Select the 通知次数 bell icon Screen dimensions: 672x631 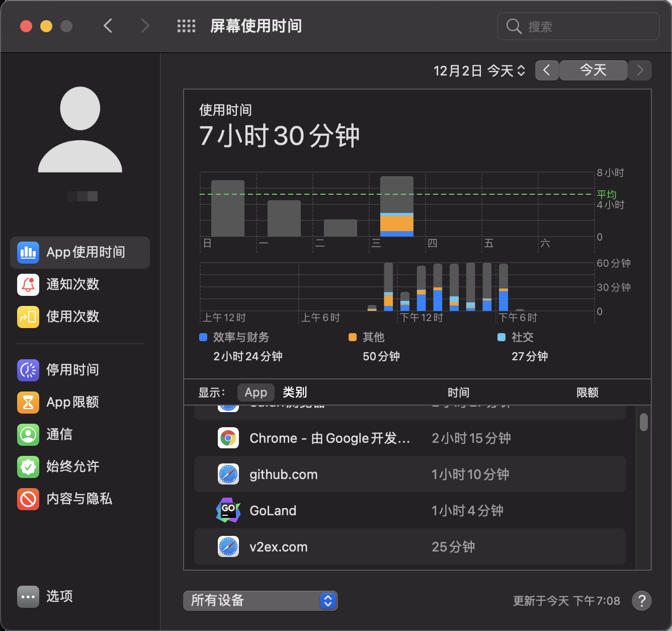pyautogui.click(x=28, y=284)
